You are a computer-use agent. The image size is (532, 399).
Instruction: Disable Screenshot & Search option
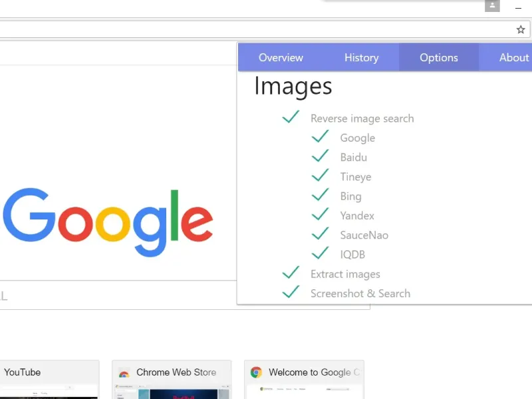(x=291, y=293)
